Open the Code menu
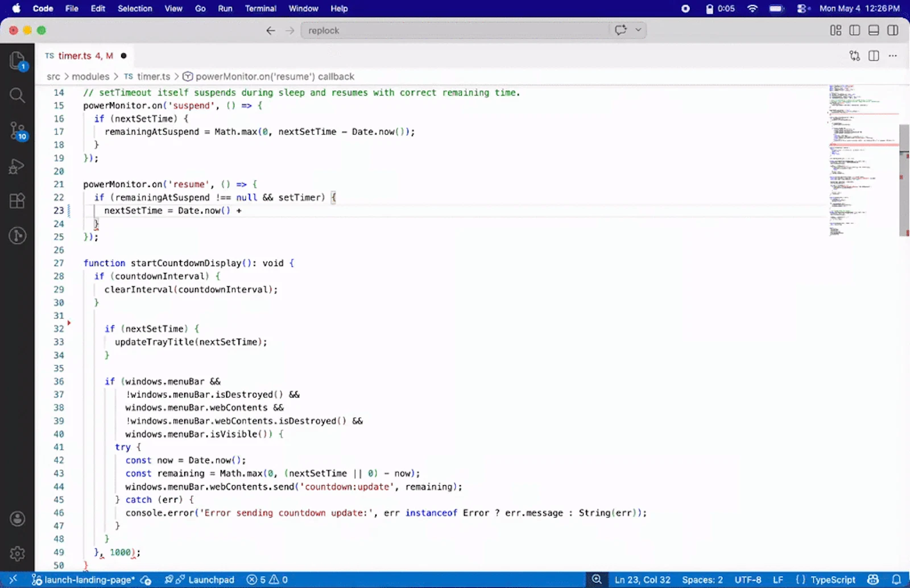 [x=43, y=9]
